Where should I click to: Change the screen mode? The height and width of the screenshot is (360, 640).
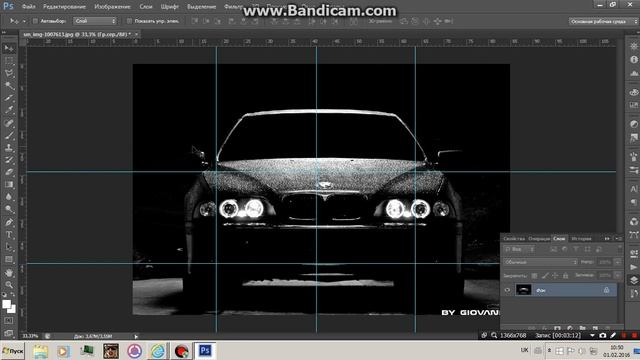tap(9, 332)
